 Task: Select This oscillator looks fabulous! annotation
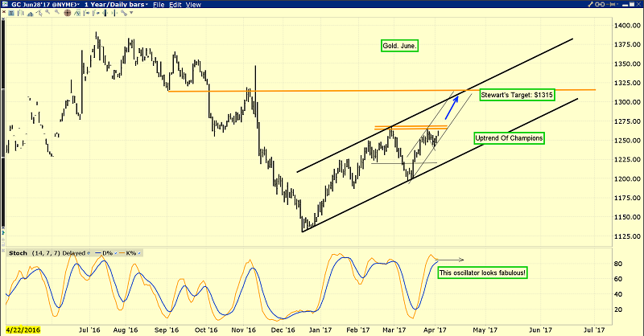[x=482, y=272]
